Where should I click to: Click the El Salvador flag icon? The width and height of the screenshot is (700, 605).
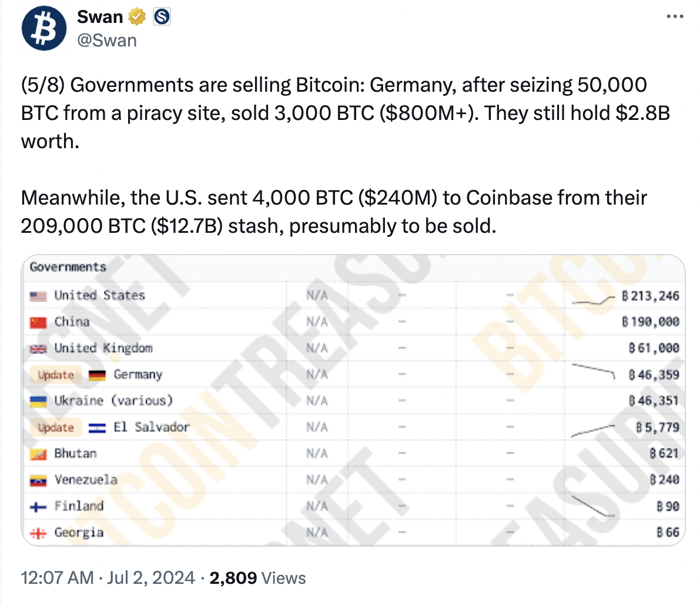point(97,428)
